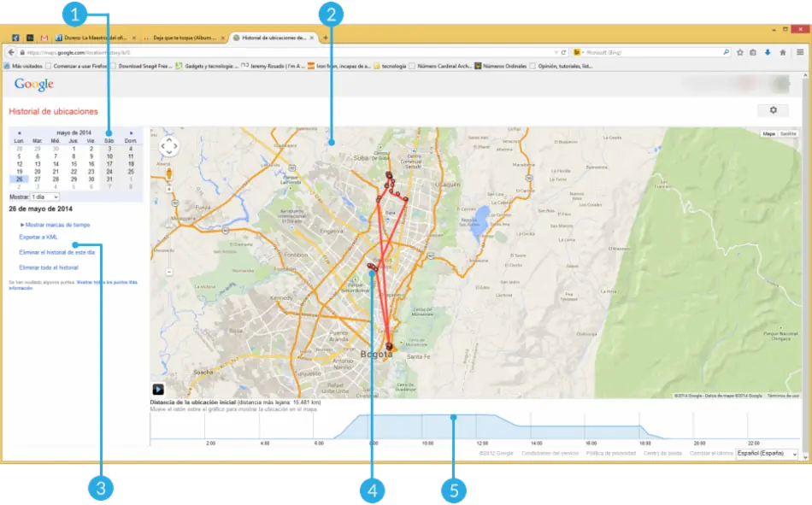Click the Exportar a KML link

pos(38,238)
